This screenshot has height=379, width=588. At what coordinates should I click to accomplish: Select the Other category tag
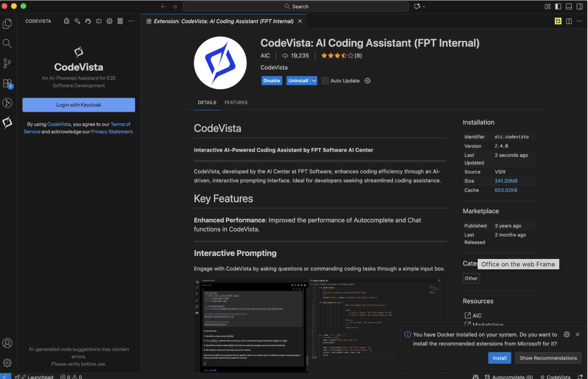point(471,278)
